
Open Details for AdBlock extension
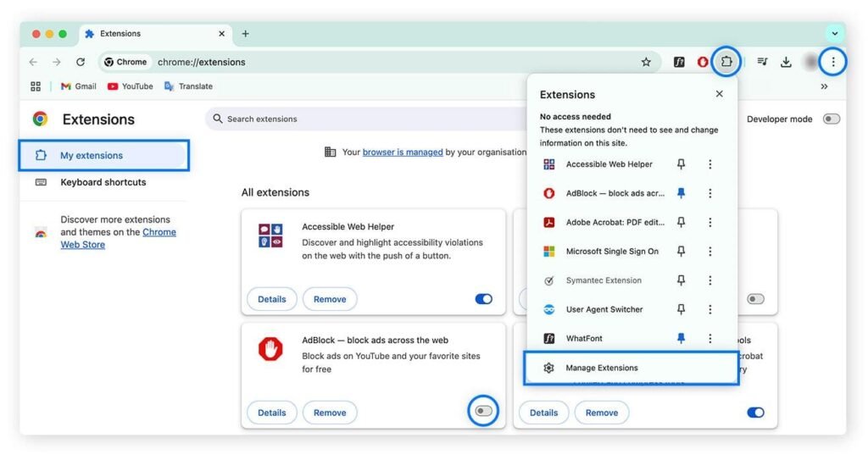[271, 413]
